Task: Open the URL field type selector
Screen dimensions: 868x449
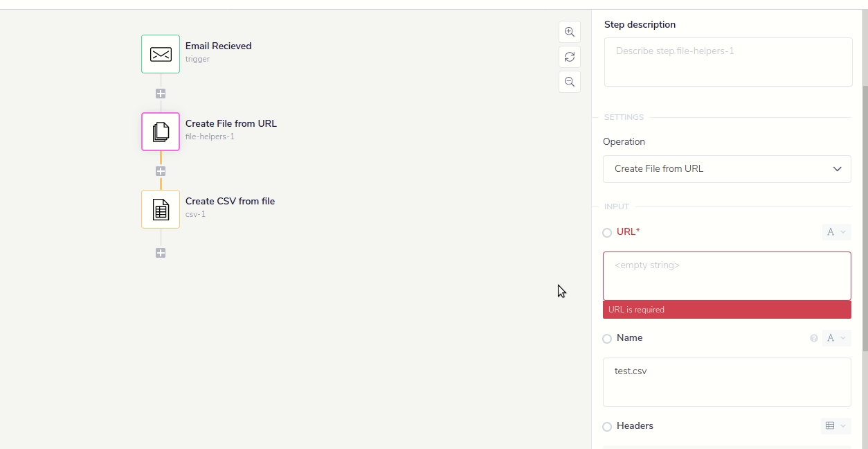Action: (x=836, y=232)
